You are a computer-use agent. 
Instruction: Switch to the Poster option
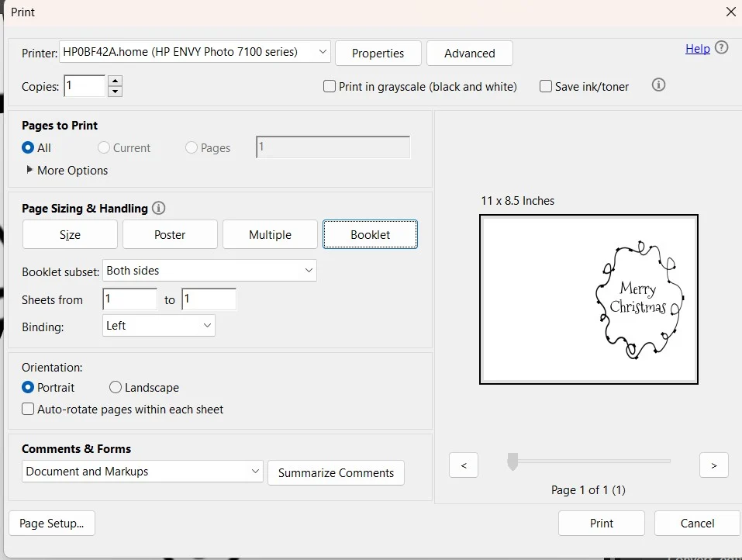click(x=170, y=234)
